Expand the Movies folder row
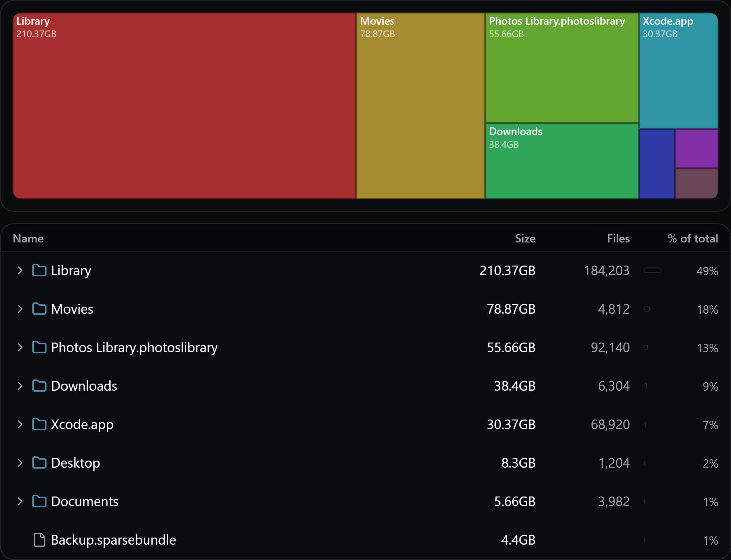Image resolution: width=731 pixels, height=560 pixels. pyautogui.click(x=20, y=309)
